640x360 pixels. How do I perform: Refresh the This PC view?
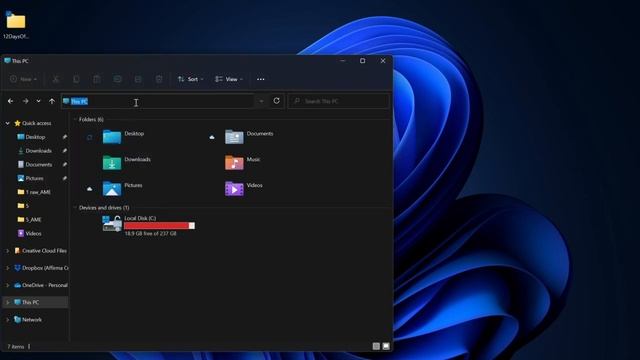(x=276, y=101)
